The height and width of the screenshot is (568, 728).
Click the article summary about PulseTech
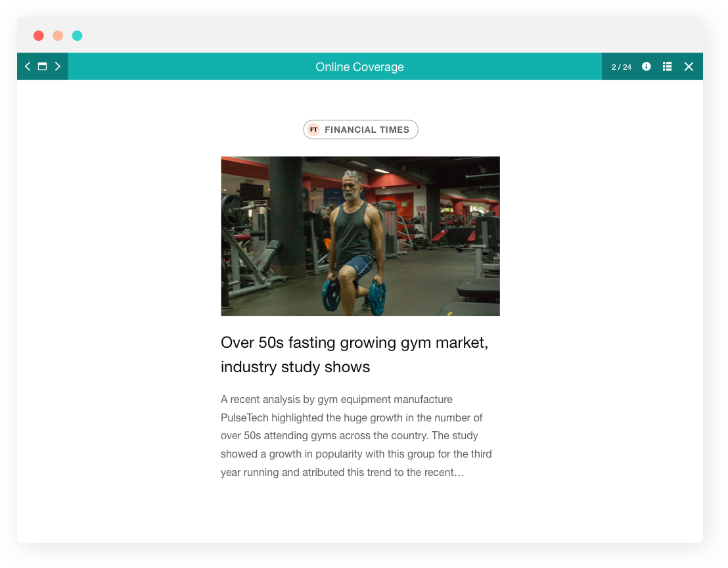coord(356,436)
